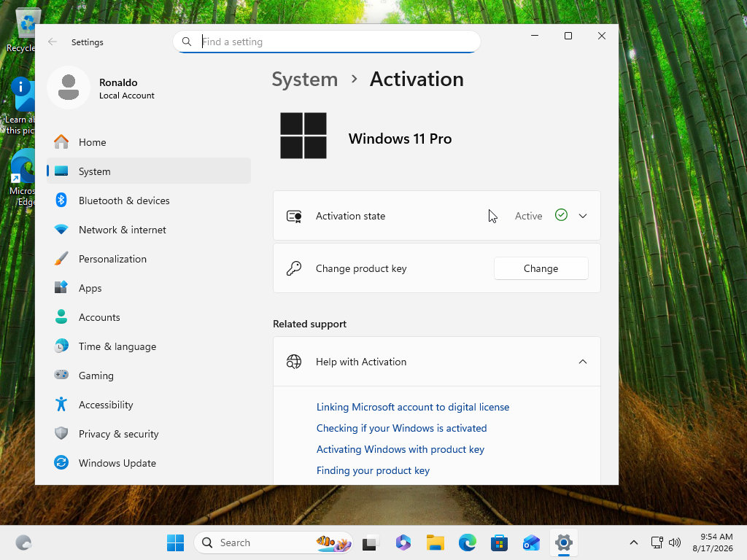Open Windows Update section
This screenshot has height=560, width=747.
pyautogui.click(x=149, y=462)
